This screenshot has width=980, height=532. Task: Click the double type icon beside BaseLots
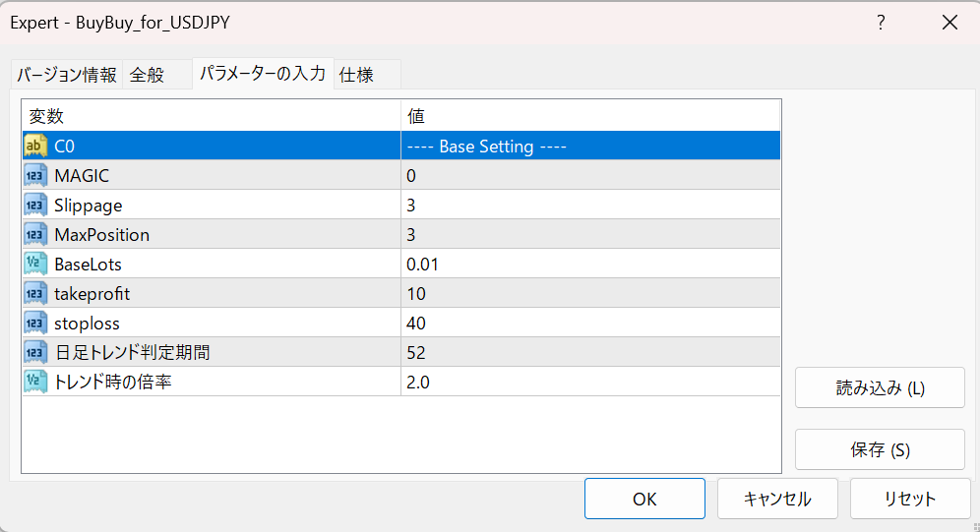(35, 265)
